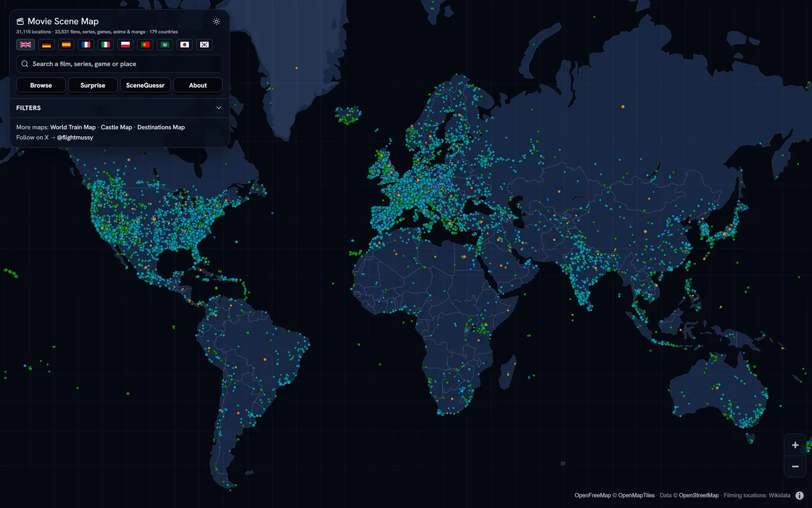Screen dimensions: 812x508
Task: Switch language with the German flag
Action: (46, 45)
